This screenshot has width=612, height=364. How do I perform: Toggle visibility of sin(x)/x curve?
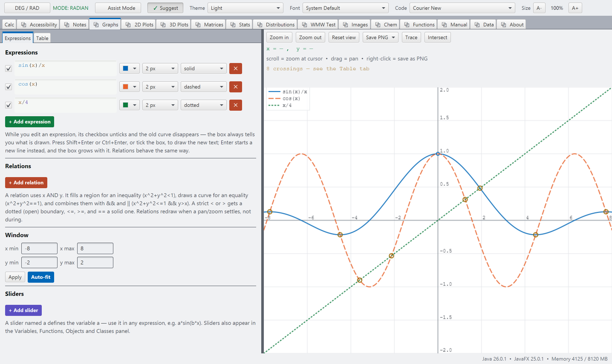9,69
